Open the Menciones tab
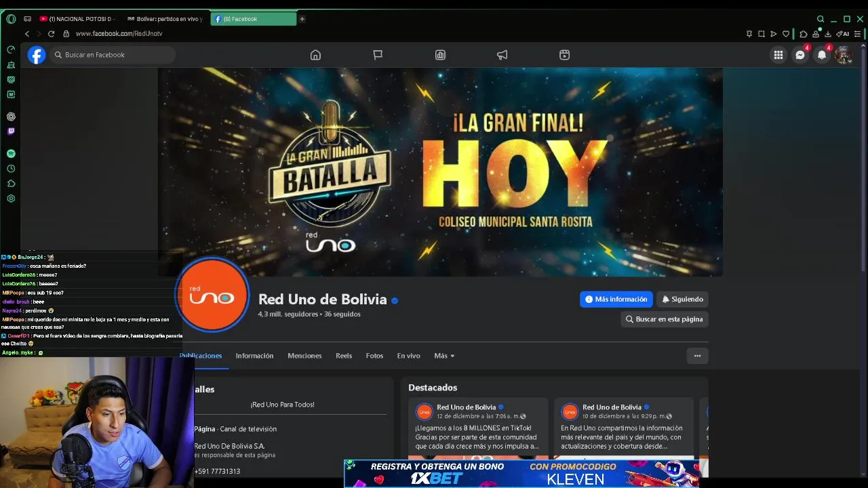The height and width of the screenshot is (488, 868). point(304,356)
